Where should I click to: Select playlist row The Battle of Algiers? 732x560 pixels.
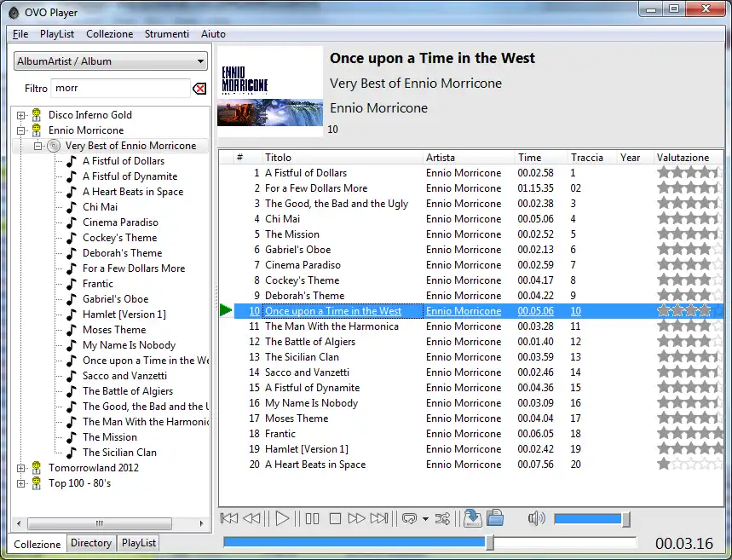(479, 342)
